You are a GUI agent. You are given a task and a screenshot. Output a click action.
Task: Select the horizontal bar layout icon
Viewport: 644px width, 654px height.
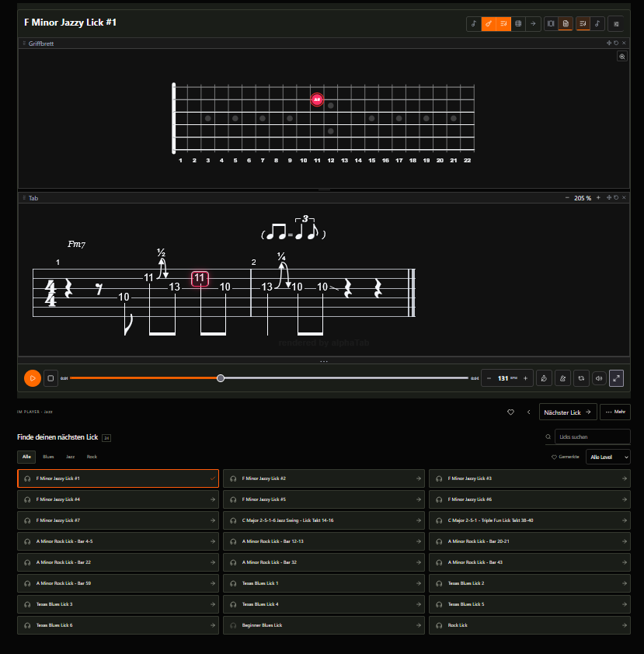click(551, 24)
